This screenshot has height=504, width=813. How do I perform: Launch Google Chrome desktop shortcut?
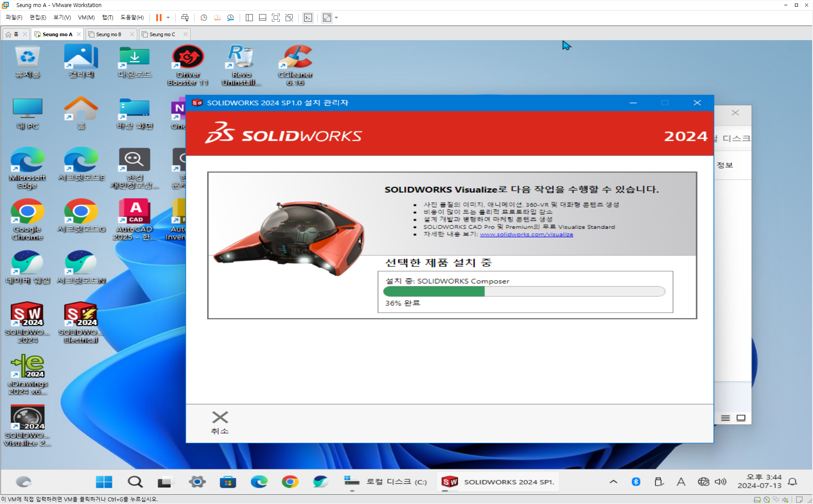coord(27,220)
